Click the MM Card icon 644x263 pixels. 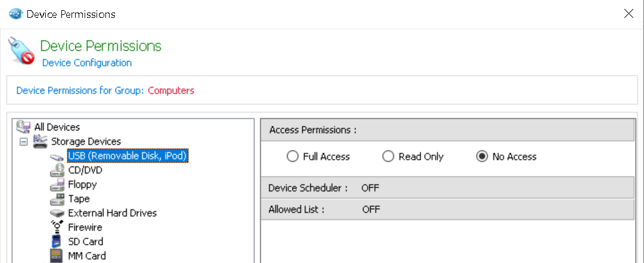(x=57, y=256)
